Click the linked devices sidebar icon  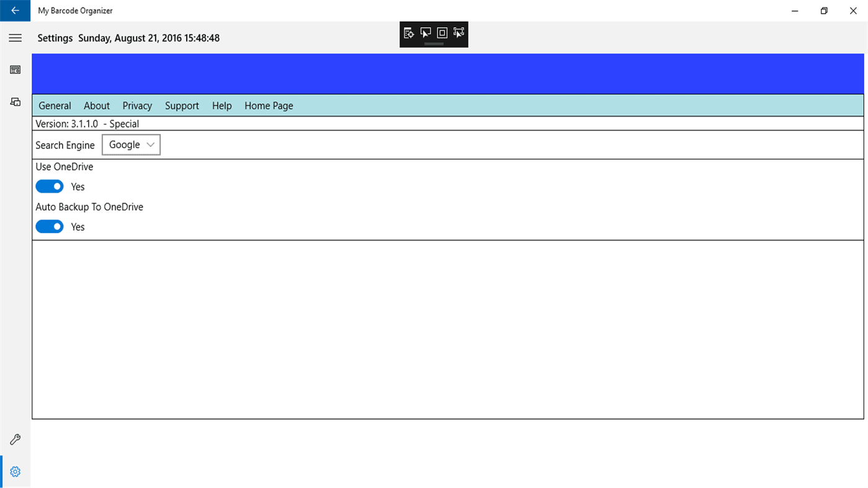pyautogui.click(x=15, y=102)
